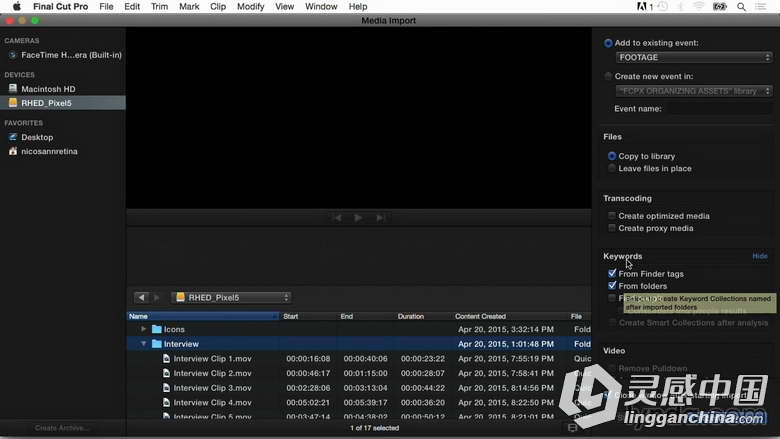Click the Icons folder icon

tap(157, 329)
